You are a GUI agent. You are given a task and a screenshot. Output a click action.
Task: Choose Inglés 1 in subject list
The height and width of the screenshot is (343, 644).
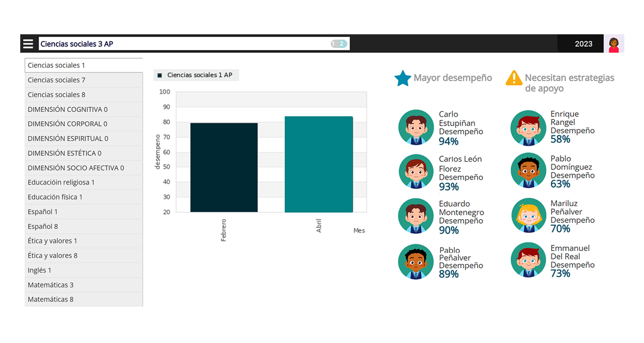tap(84, 270)
